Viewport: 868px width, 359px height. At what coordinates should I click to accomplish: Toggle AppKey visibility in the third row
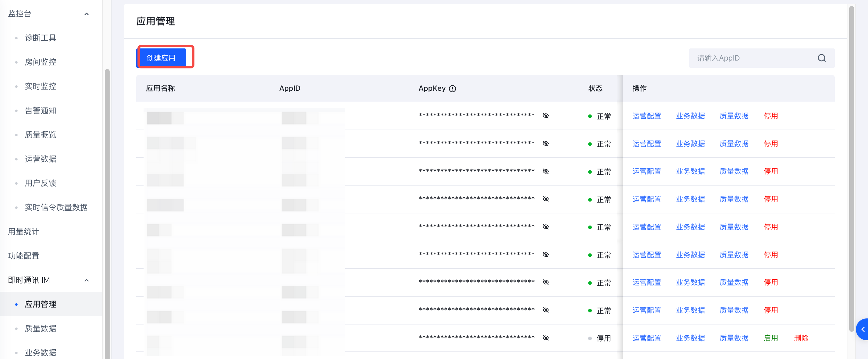click(545, 171)
